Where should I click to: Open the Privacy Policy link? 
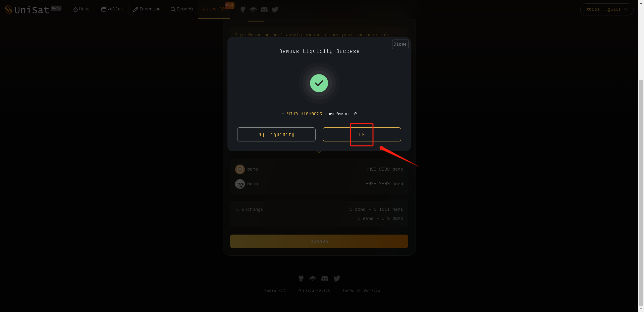(x=314, y=290)
